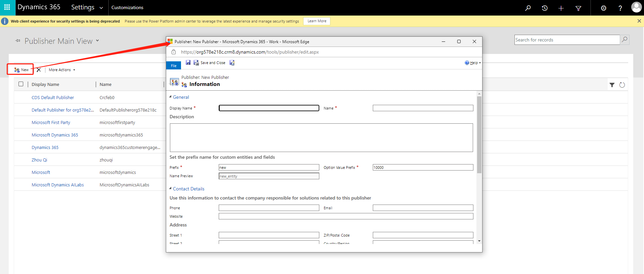Viewport: 644px width, 274px height.
Task: Click the Email input field
Action: click(x=423, y=208)
